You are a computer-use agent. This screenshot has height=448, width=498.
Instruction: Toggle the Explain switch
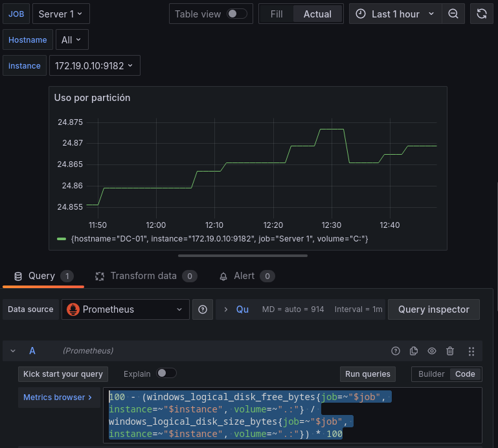[x=166, y=373]
